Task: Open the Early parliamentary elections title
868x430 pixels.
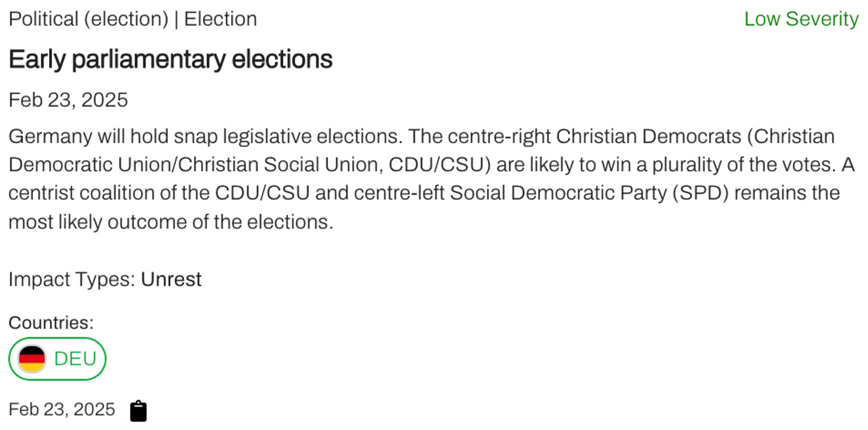Action: pyautogui.click(x=171, y=59)
